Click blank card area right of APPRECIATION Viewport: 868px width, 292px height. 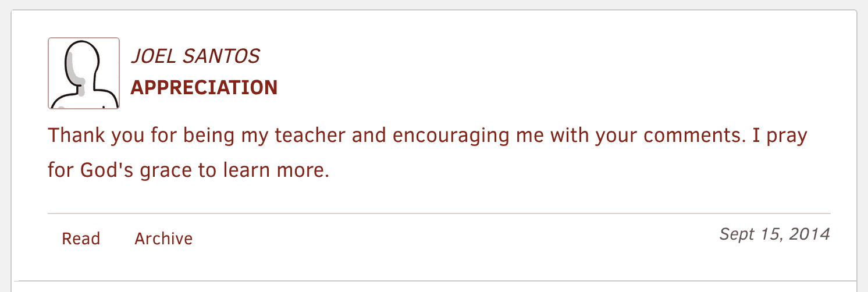tap(553, 88)
